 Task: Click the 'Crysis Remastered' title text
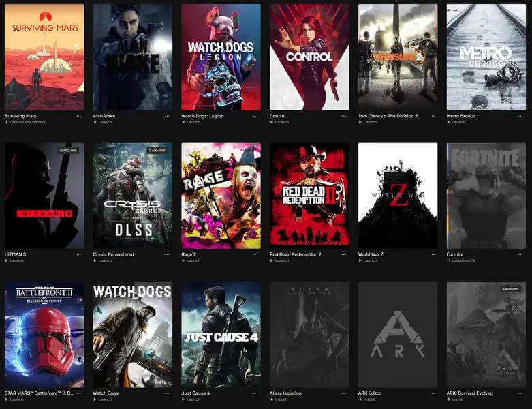coord(113,254)
